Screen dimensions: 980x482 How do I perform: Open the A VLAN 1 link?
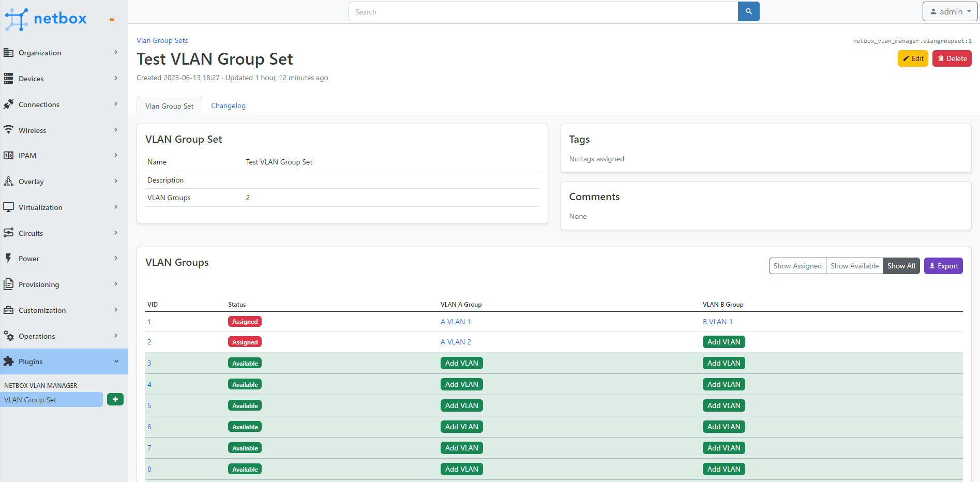pyautogui.click(x=456, y=322)
